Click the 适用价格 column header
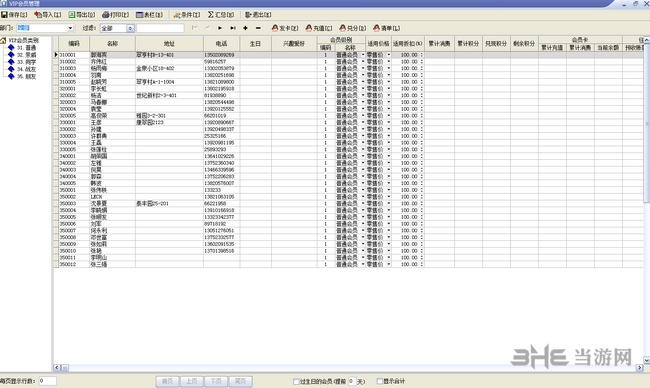Viewport: 650px width, 388px height. click(x=378, y=44)
